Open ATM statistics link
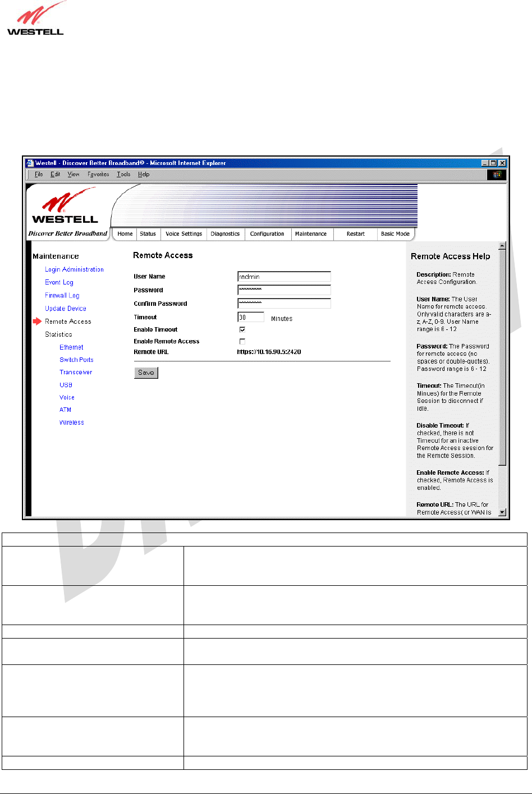532x794 pixels. [66, 410]
